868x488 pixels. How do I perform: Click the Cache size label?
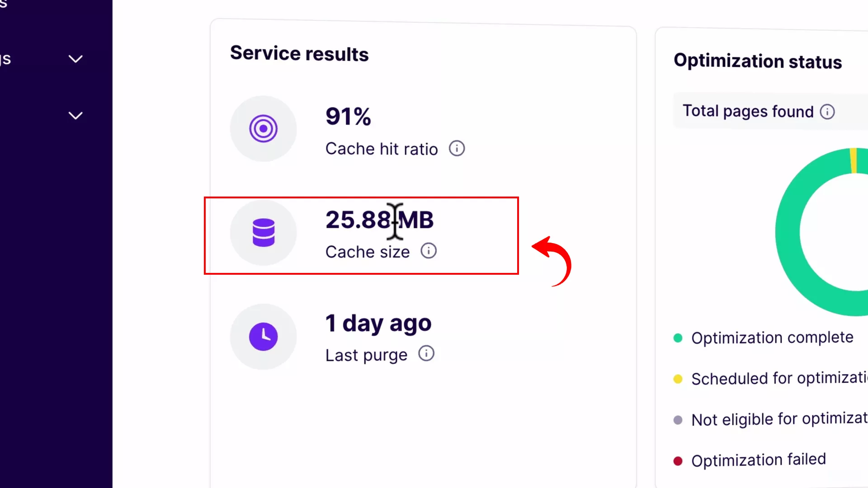[x=368, y=252]
